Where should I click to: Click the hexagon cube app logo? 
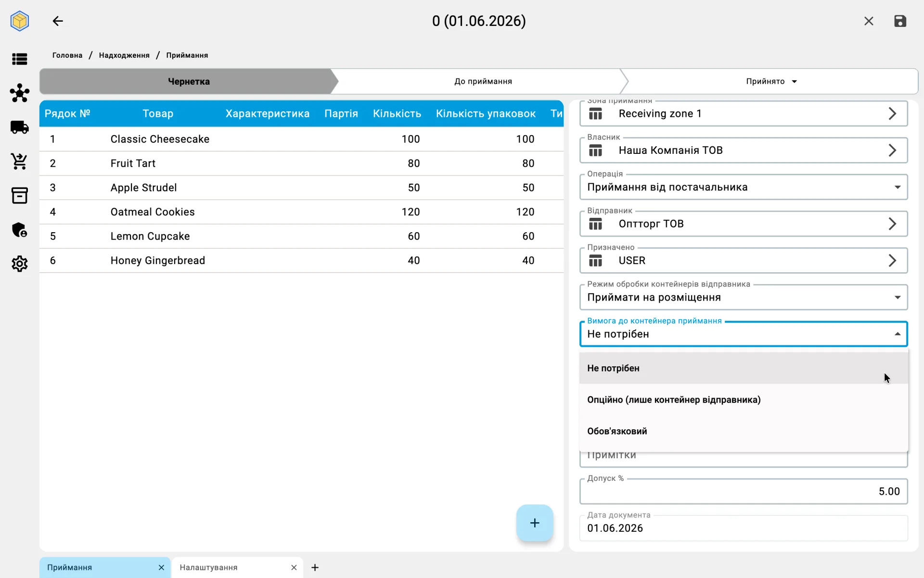[20, 21]
